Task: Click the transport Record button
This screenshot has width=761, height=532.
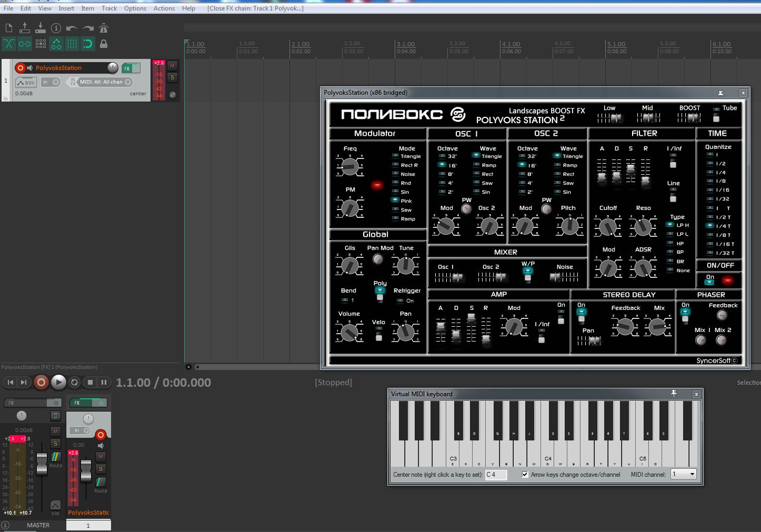Action: tap(41, 383)
